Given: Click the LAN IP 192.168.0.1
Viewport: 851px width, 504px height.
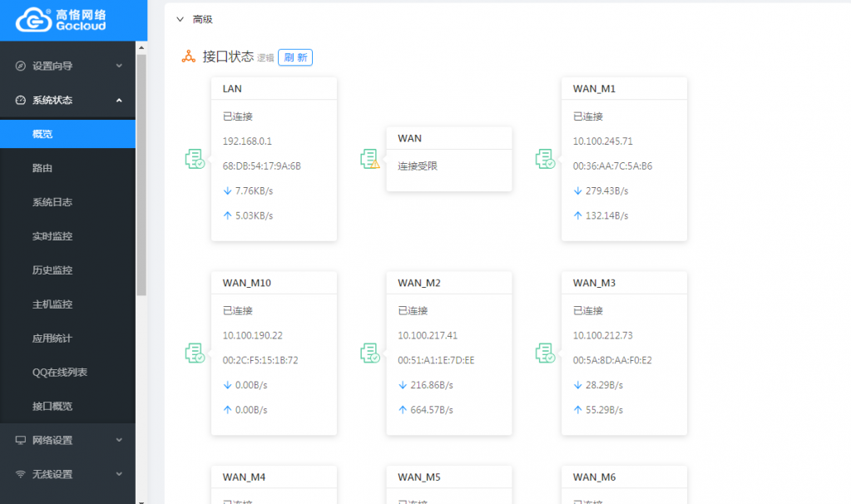Looking at the screenshot, I should tap(247, 141).
